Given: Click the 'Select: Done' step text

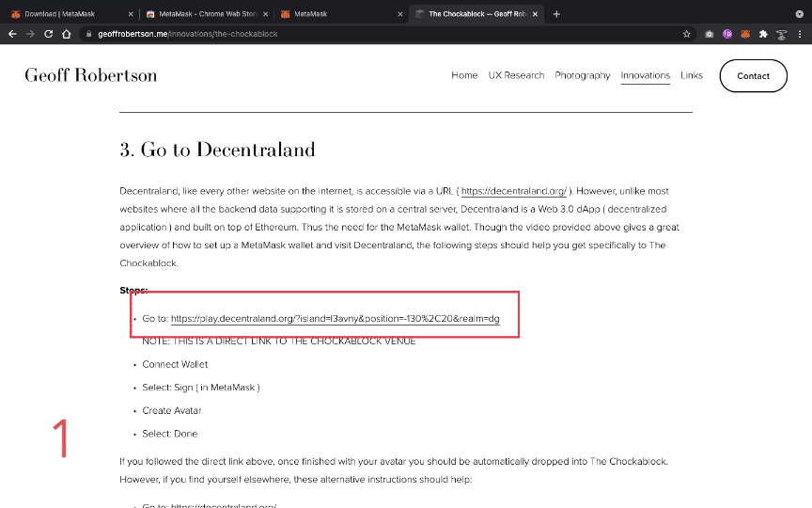Looking at the screenshot, I should point(170,434).
